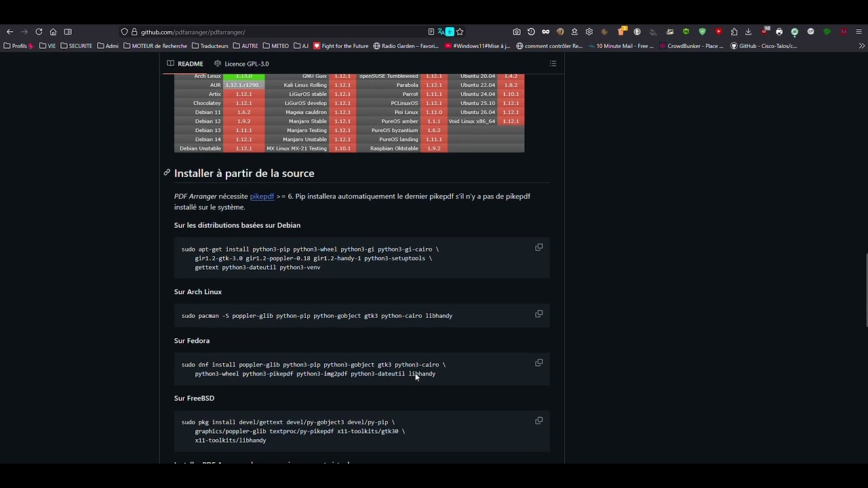The height and width of the screenshot is (488, 868).
Task: Open the METEO bookmark folder
Action: 276,46
